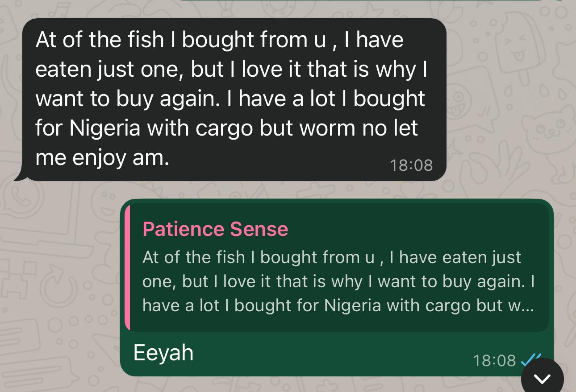The image size is (576, 392).
Task: Jump to latest messages with down chevron
Action: tap(542, 379)
